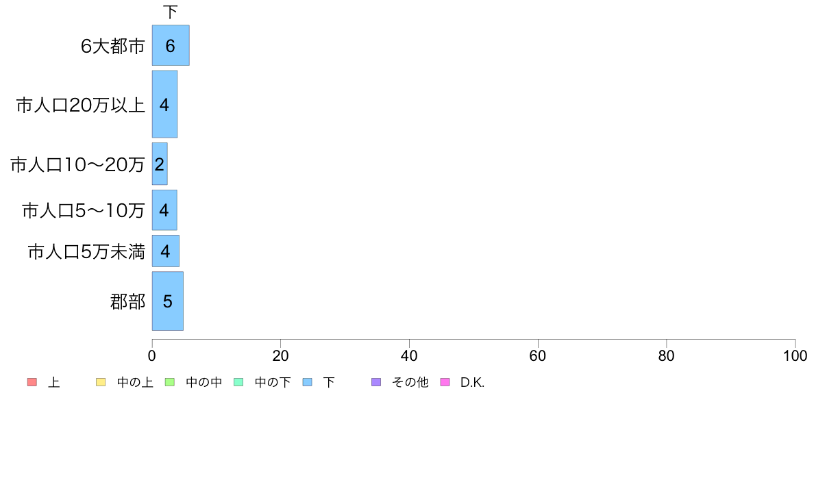
Task: Click the 中の中 legend text
Action: coord(204,383)
